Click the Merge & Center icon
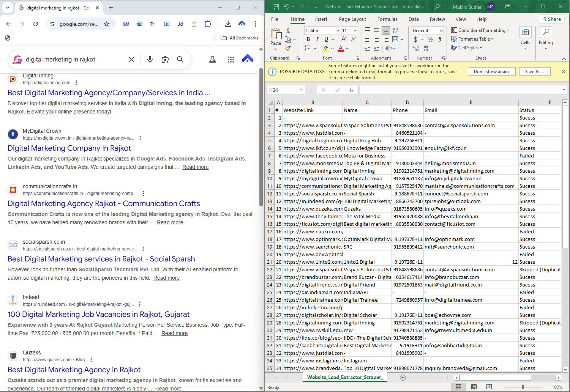The image size is (570, 392). pos(395,39)
